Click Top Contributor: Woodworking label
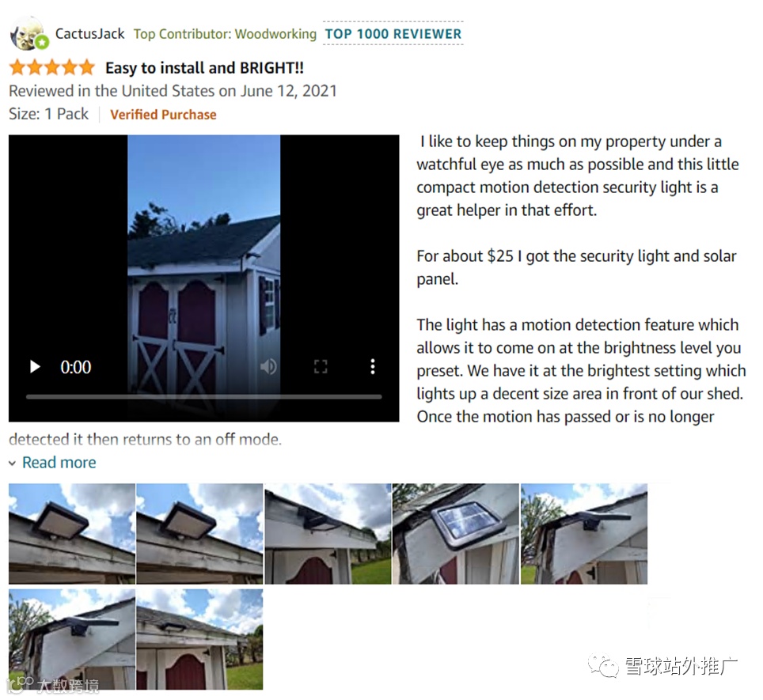This screenshot has width=763, height=700. pos(225,33)
